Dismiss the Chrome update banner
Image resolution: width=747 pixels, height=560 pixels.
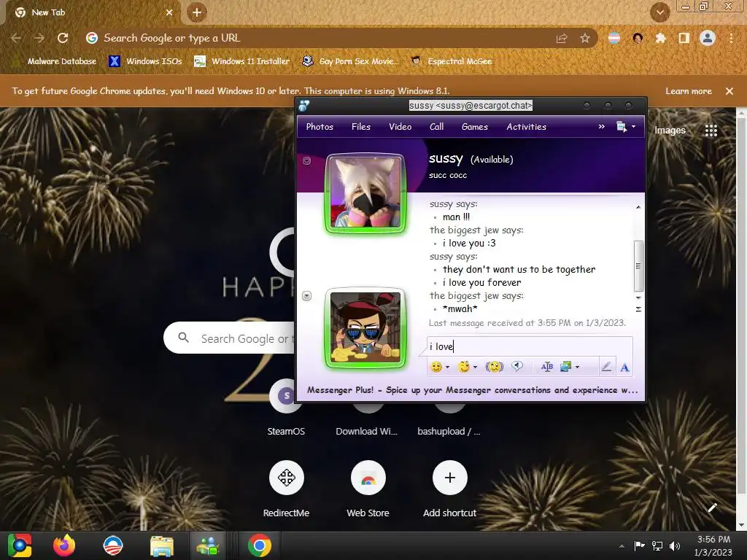(x=729, y=91)
